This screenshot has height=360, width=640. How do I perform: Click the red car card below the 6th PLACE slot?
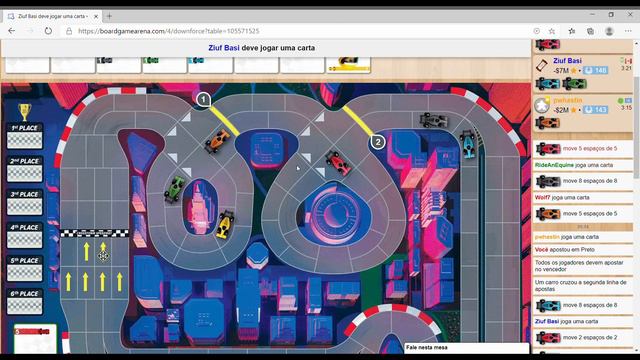[35, 339]
